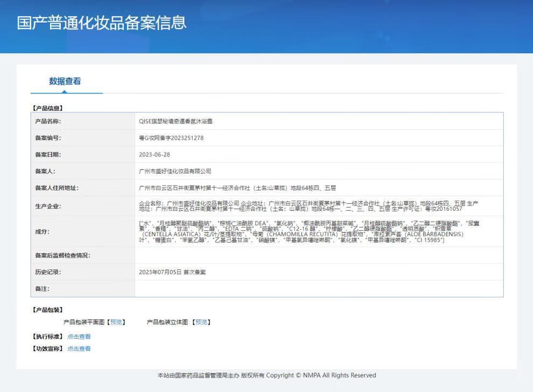
Task: Click the 【产品信息】 section heading
Action: (47, 108)
